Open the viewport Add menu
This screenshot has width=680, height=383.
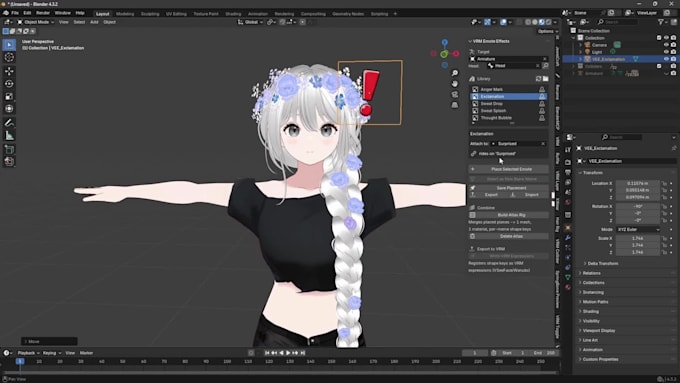point(94,22)
